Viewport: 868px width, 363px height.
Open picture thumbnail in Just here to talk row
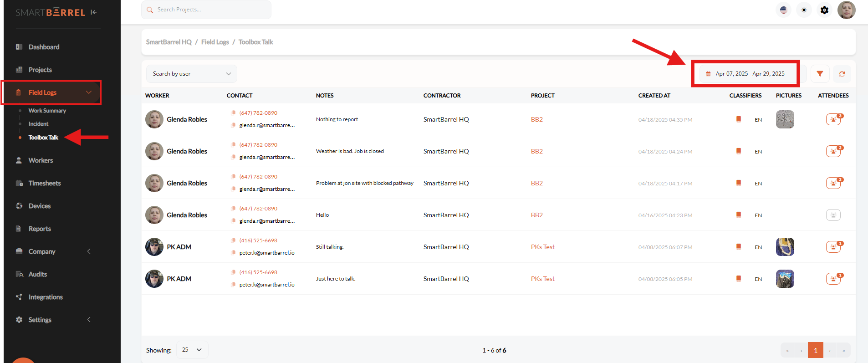pyautogui.click(x=785, y=279)
